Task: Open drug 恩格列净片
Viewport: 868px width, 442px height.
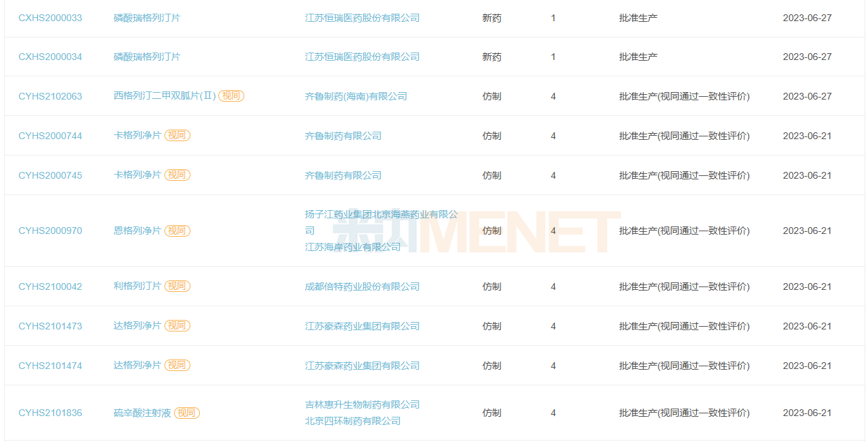Action: click(x=137, y=231)
